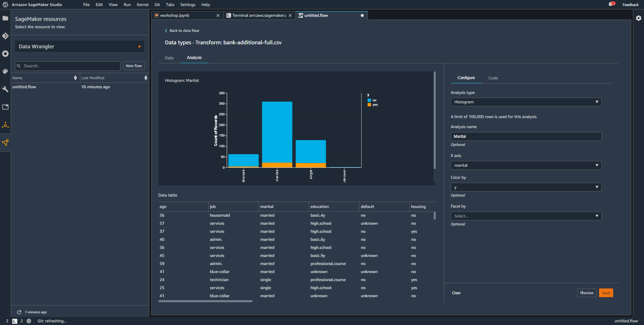Select the Analysis tab
This screenshot has height=325, width=644.
coord(194,58)
